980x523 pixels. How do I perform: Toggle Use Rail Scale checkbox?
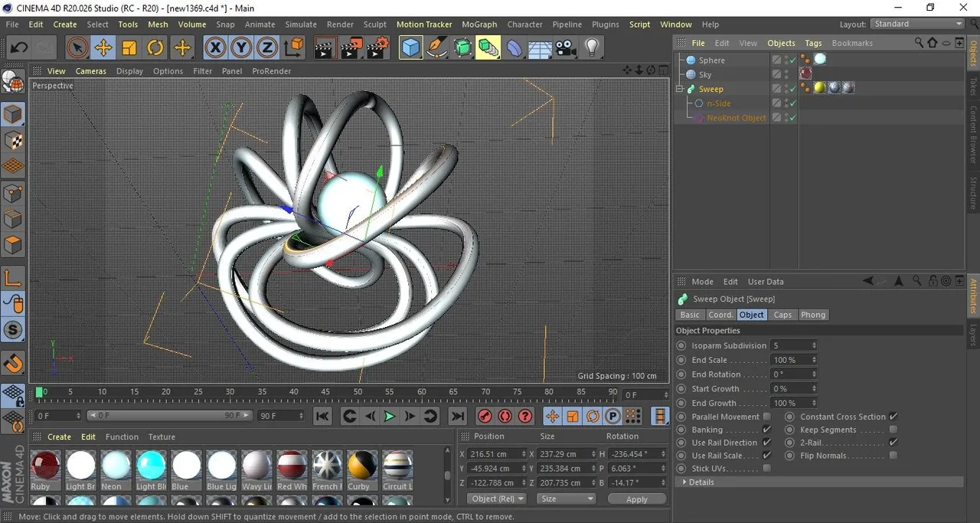coord(766,456)
